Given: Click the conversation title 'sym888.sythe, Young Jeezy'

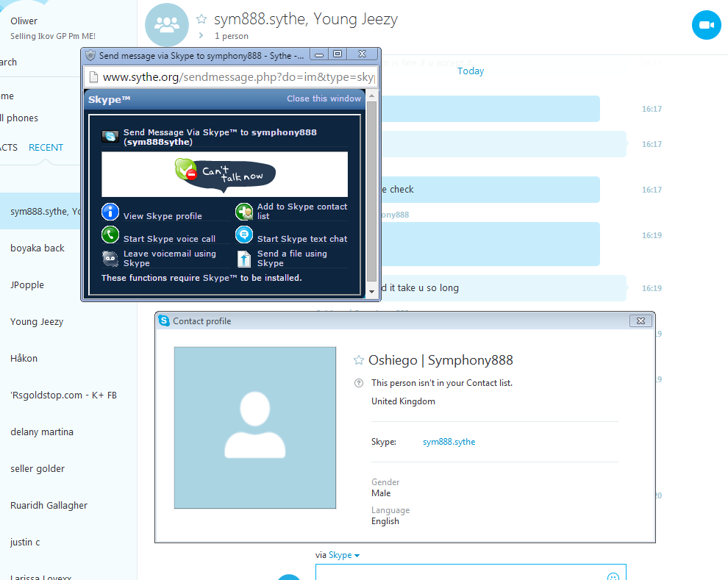Looking at the screenshot, I should (x=305, y=19).
